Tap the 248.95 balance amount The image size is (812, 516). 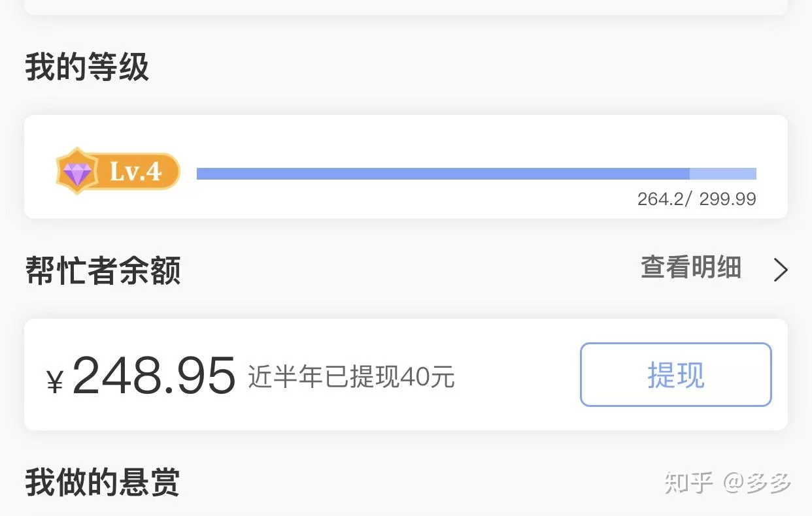[154, 376]
